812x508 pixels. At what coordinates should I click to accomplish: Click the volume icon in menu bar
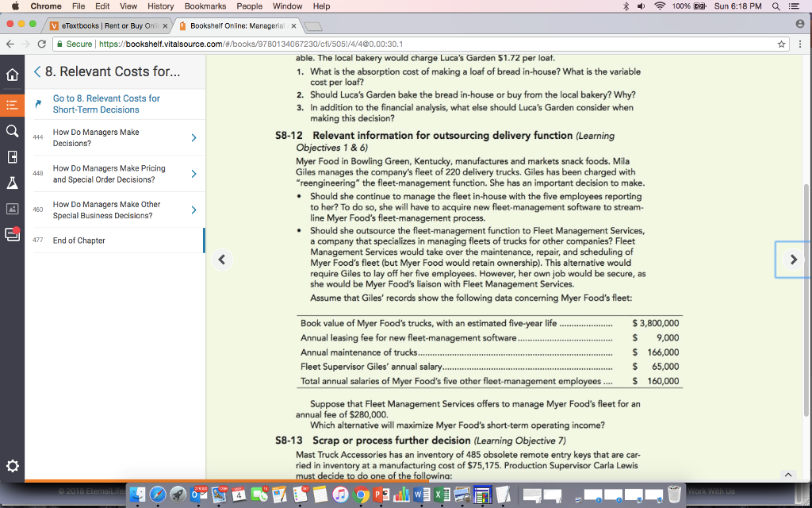641,6
